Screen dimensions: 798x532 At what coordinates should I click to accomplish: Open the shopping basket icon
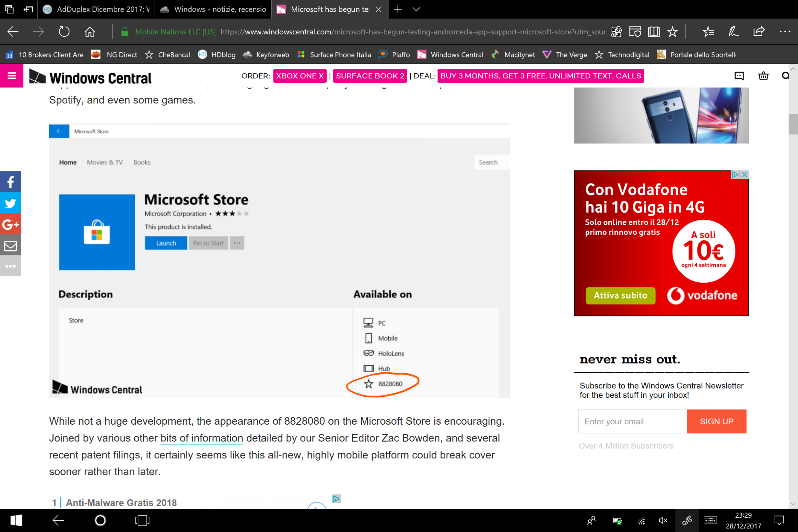pyautogui.click(x=763, y=76)
